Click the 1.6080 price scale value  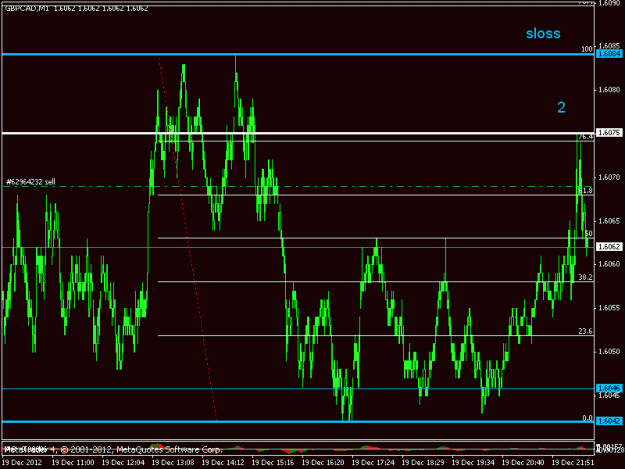point(609,90)
